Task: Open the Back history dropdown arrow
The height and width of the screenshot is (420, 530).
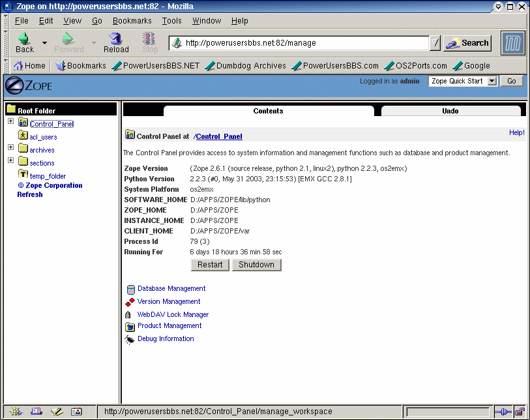Action: (44, 43)
